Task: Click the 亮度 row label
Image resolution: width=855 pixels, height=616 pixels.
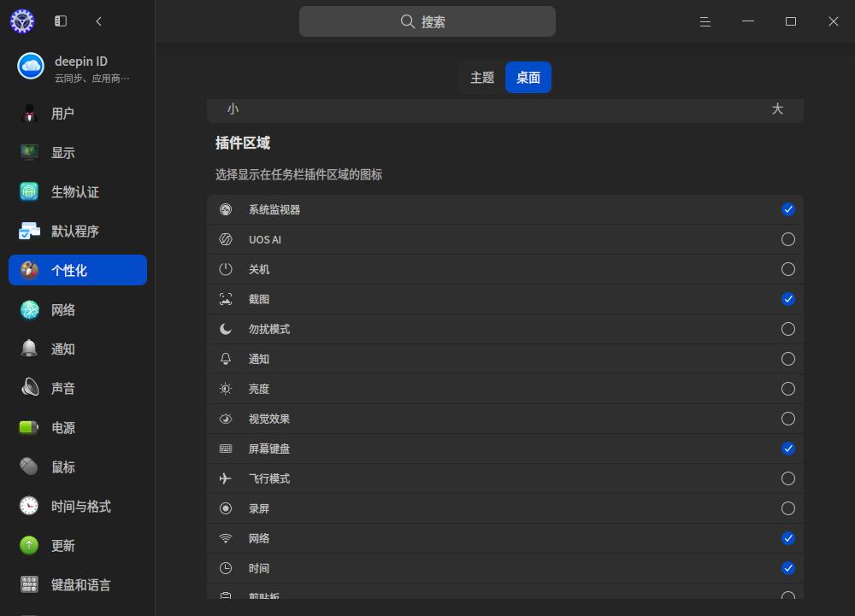Action: (x=259, y=389)
